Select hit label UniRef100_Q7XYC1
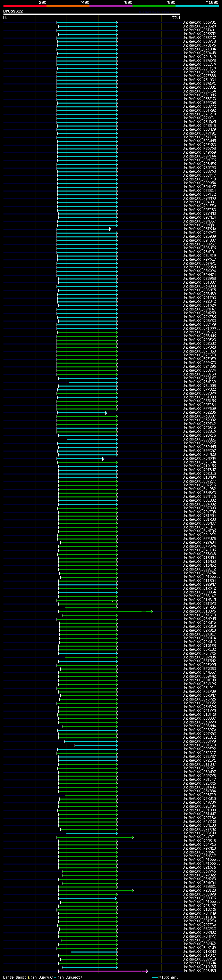Viewport: 222px width, 980px height. (x=199, y=118)
